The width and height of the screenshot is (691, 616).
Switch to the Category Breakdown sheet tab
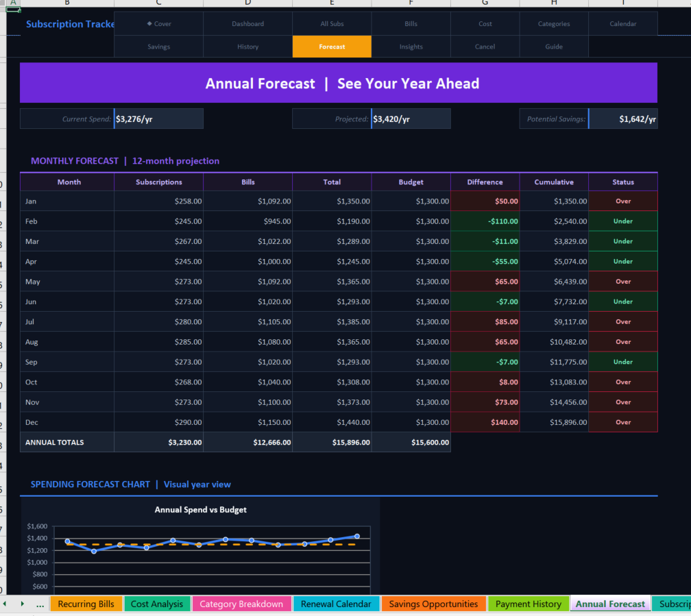click(241, 604)
